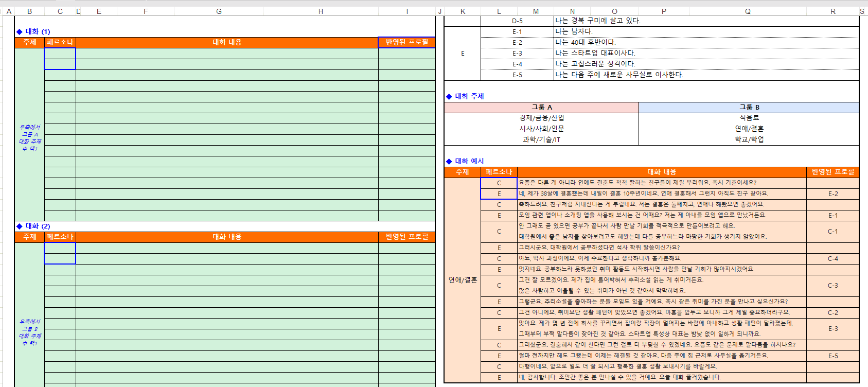Click the '대화 내용' header of 대화 예시 table

point(662,172)
